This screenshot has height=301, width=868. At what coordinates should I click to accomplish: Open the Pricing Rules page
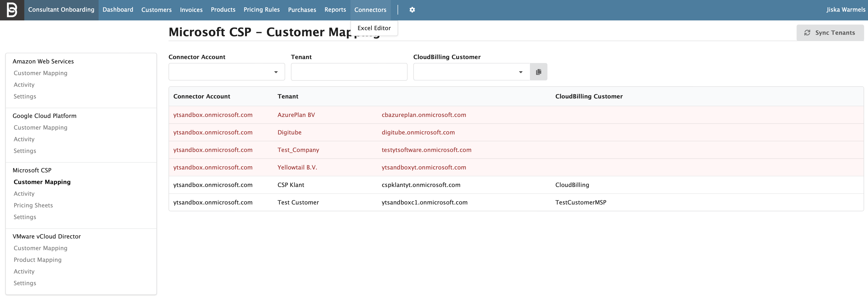click(x=262, y=9)
